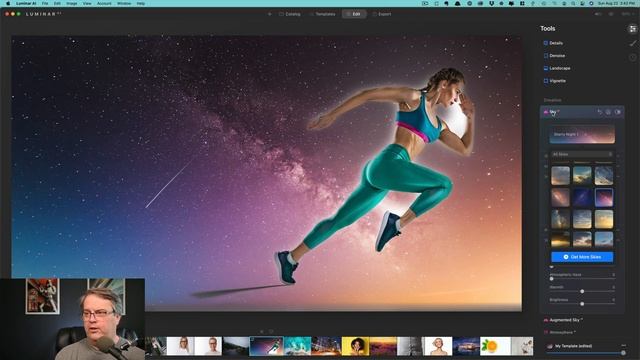Switch to the Edit tab
This screenshot has width=640, height=360.
354,14
